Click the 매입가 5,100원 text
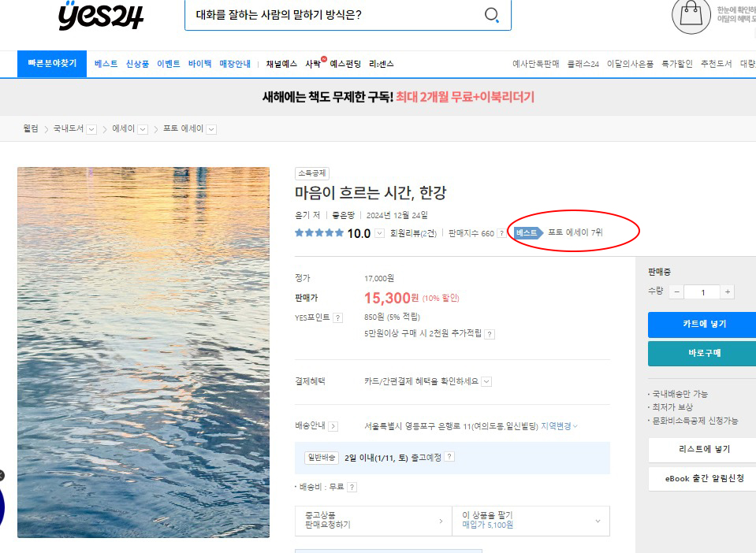The image size is (756, 553). [x=487, y=525]
